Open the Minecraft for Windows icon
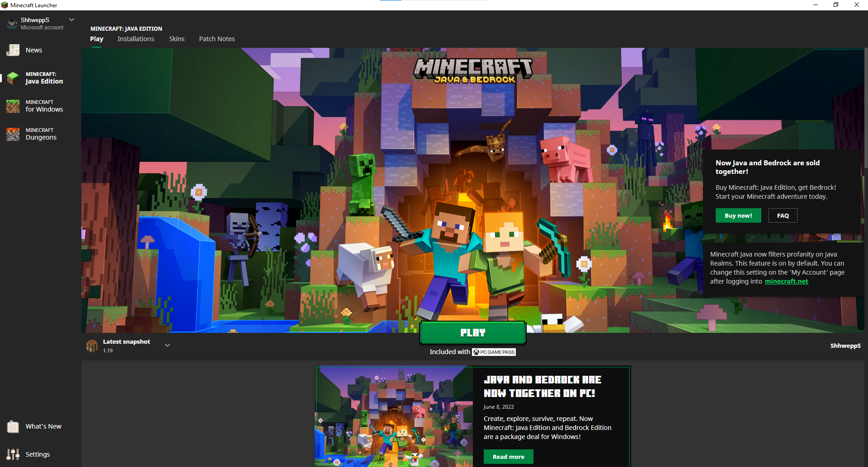The width and height of the screenshot is (868, 467). point(13,106)
